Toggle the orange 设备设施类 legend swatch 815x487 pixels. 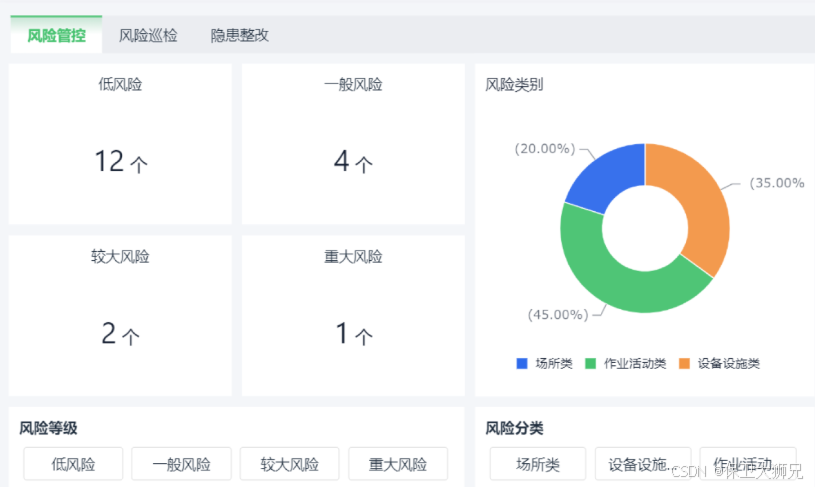685,363
